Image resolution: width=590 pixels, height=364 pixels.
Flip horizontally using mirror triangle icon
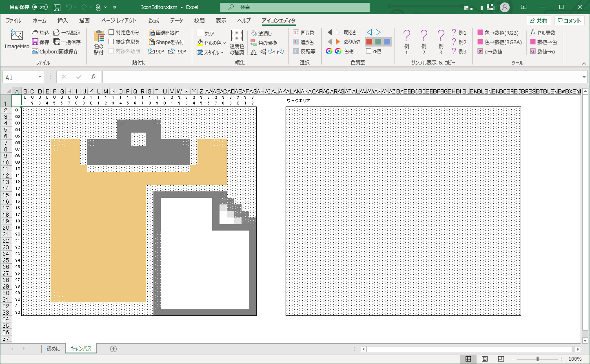(254, 52)
